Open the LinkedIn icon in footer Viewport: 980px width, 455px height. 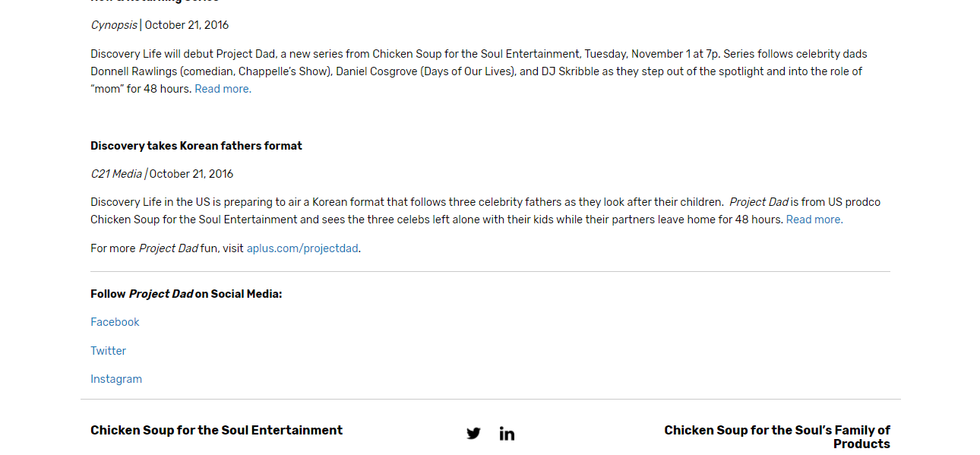tap(507, 434)
